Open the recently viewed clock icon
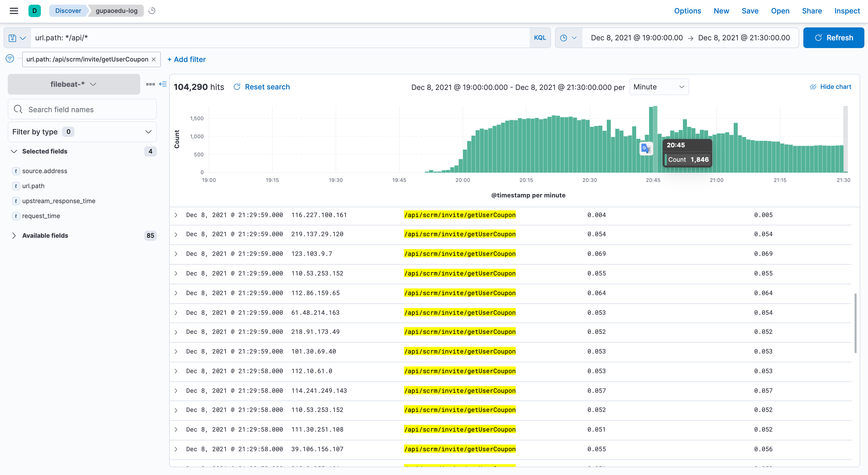Viewport: 868px width, 475px height. [152, 11]
